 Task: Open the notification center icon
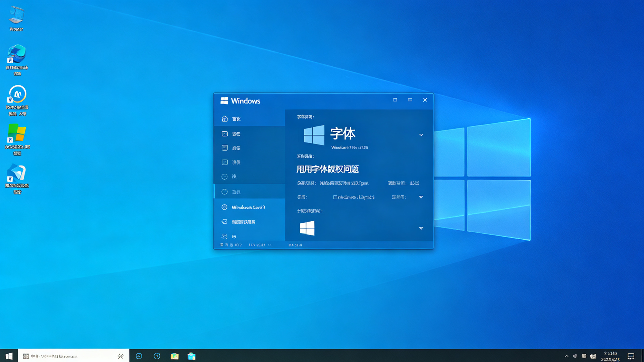coord(631,356)
